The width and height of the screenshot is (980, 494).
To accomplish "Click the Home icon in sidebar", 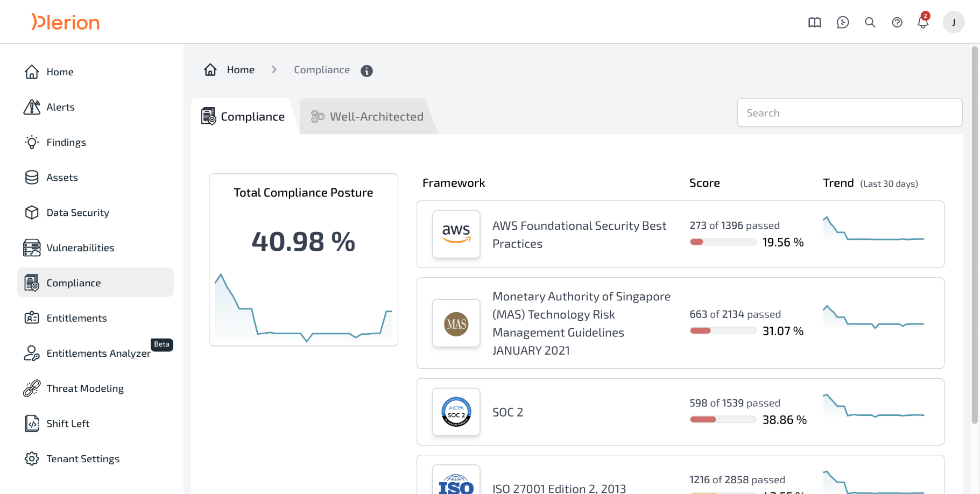I will click(x=32, y=72).
